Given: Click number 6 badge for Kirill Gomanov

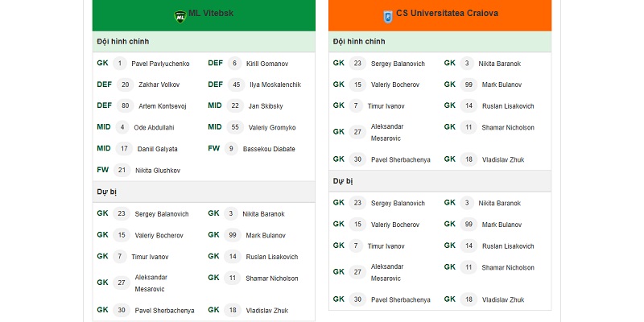Looking at the screenshot, I should click(234, 64).
